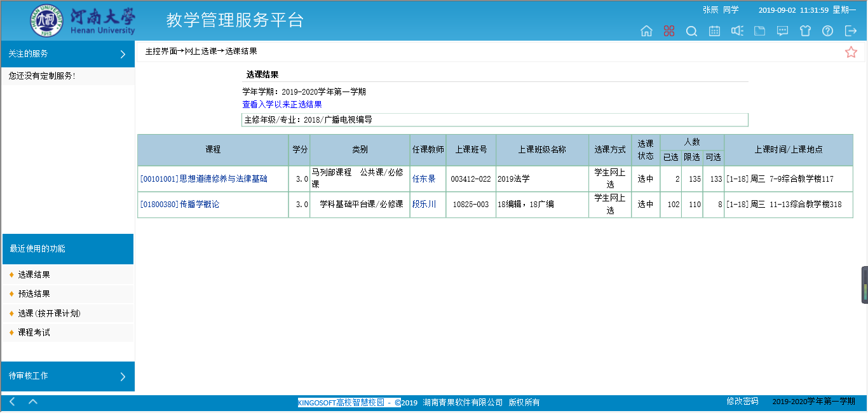Viewport: 868px width, 413px height.
Task: Click 修改密码 in the footer
Action: pyautogui.click(x=742, y=402)
